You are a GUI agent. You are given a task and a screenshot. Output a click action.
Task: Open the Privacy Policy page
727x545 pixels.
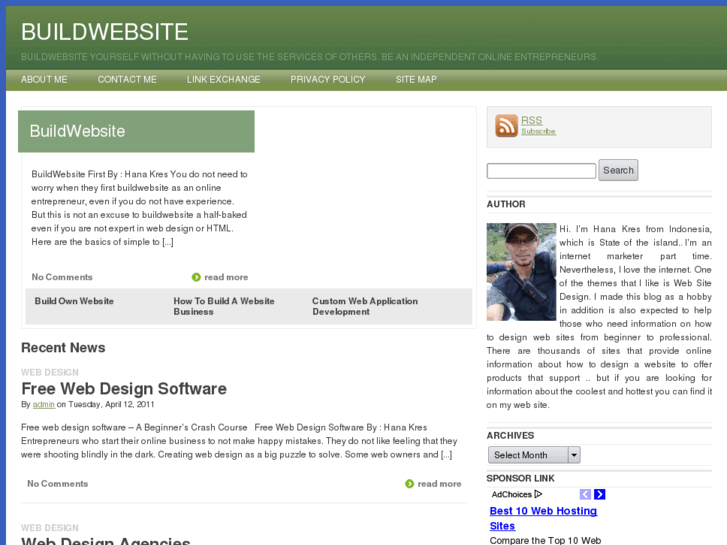pyautogui.click(x=328, y=80)
